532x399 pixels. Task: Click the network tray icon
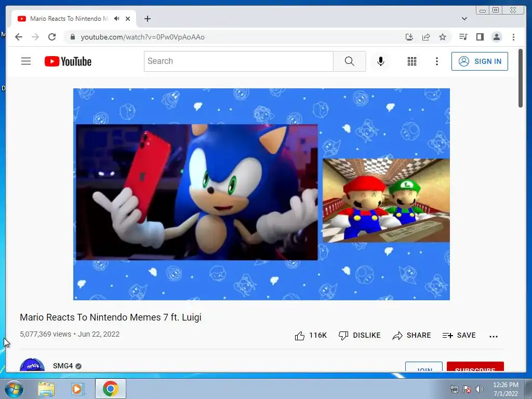pyautogui.click(x=454, y=389)
